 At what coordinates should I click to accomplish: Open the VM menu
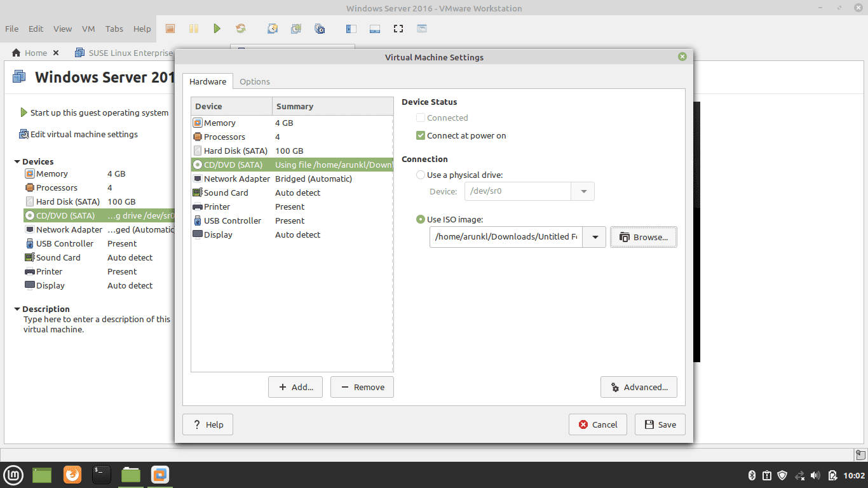pos(88,29)
